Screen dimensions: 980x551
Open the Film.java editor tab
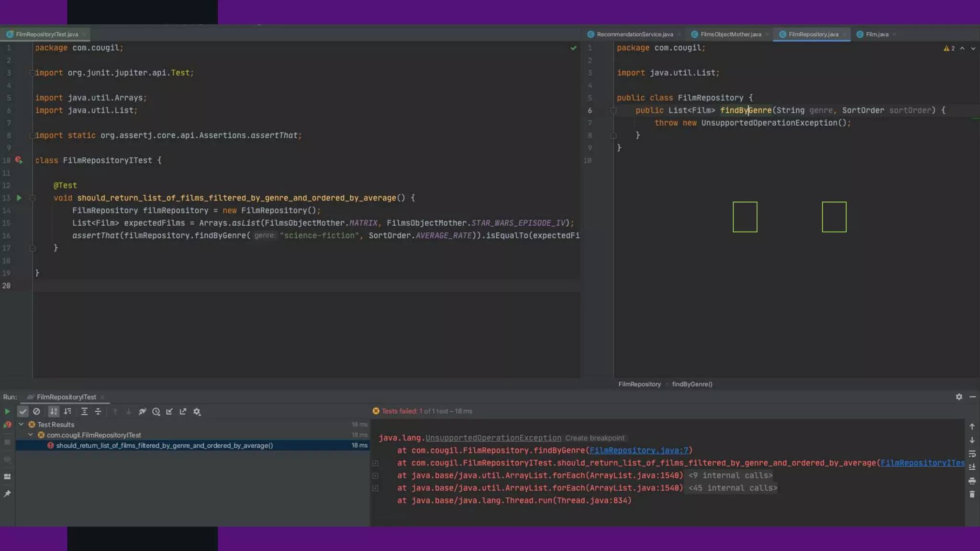(877, 34)
